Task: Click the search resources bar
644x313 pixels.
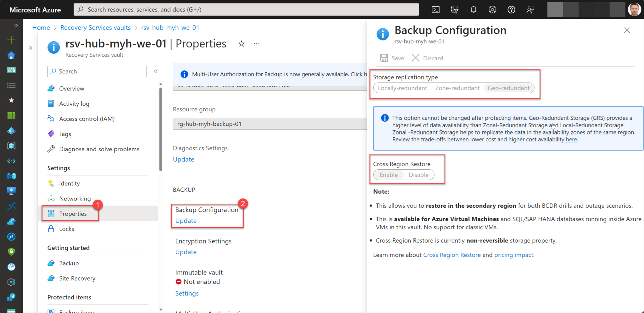Action: (247, 9)
